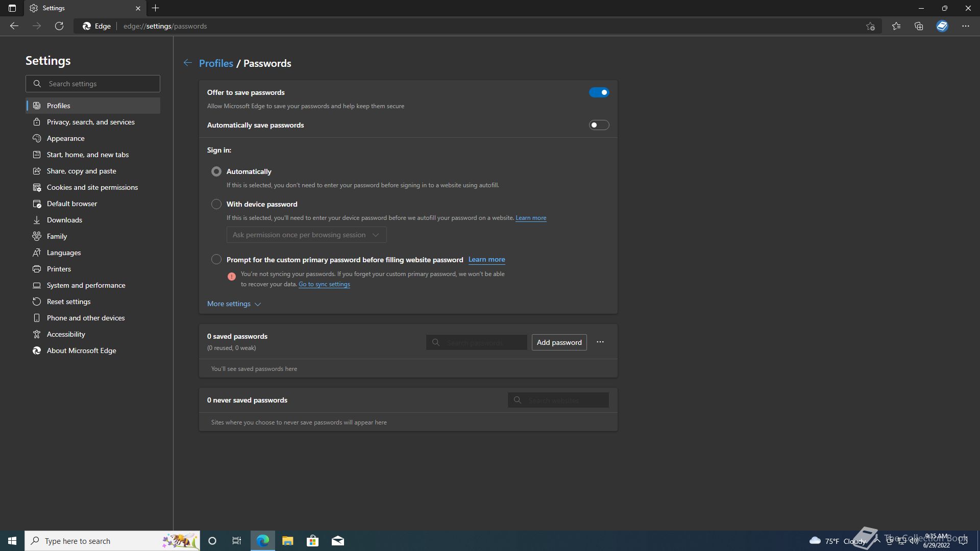Open Microsoft Store from the taskbar
Viewport: 980px width, 551px height.
point(312,541)
